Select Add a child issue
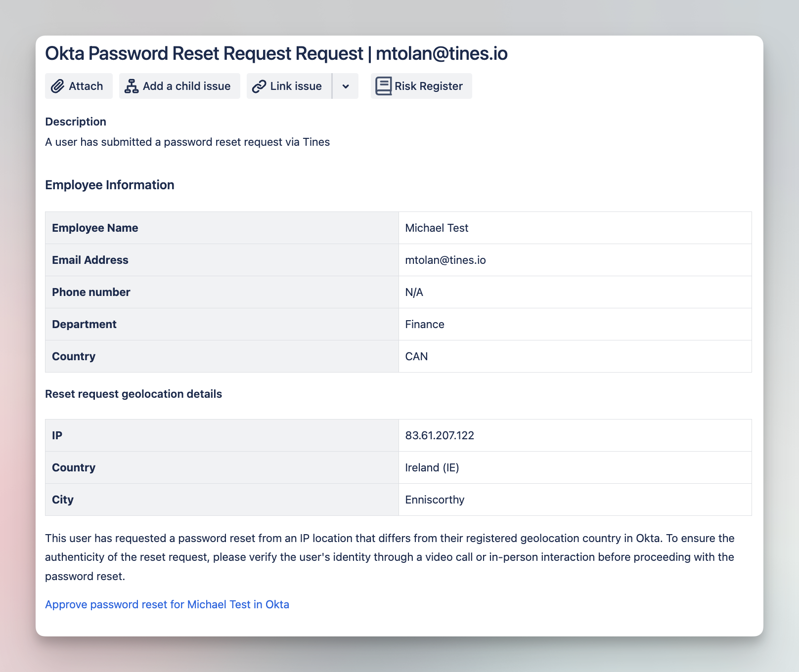799x672 pixels. [x=186, y=86]
